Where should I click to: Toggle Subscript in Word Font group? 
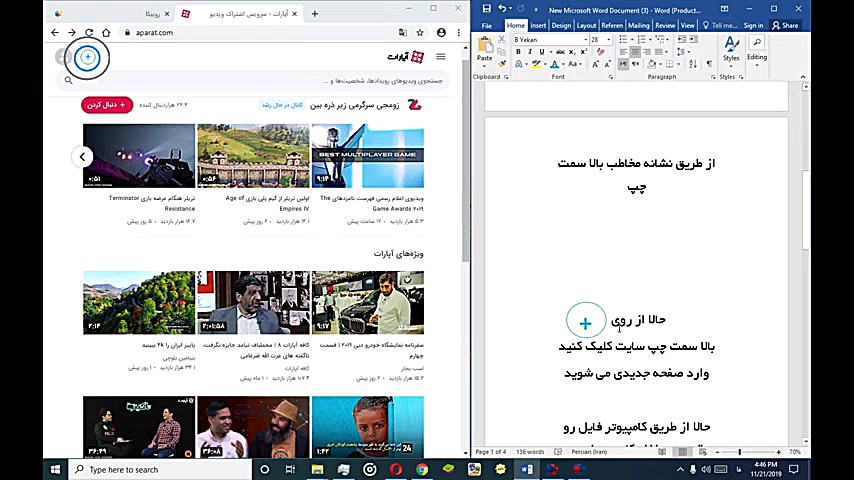pos(571,52)
